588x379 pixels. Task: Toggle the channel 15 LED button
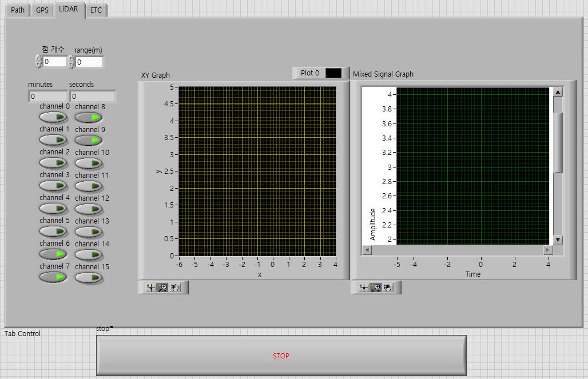(89, 278)
